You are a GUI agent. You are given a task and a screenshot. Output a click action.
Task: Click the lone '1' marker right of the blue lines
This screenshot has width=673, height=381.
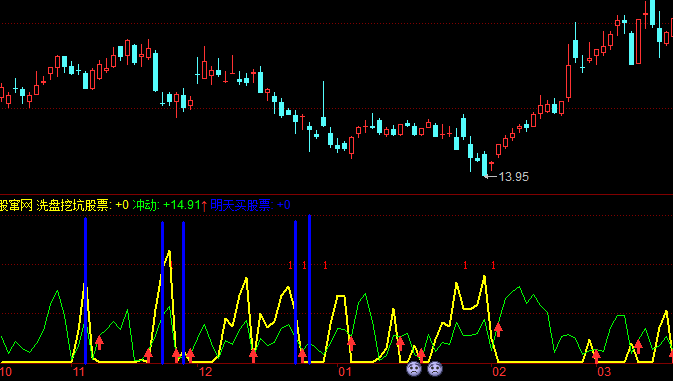coord(325,265)
